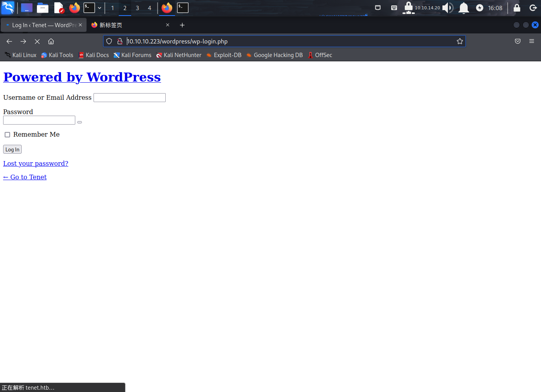
Task: Click the VPN network status icon
Action: (x=409, y=8)
